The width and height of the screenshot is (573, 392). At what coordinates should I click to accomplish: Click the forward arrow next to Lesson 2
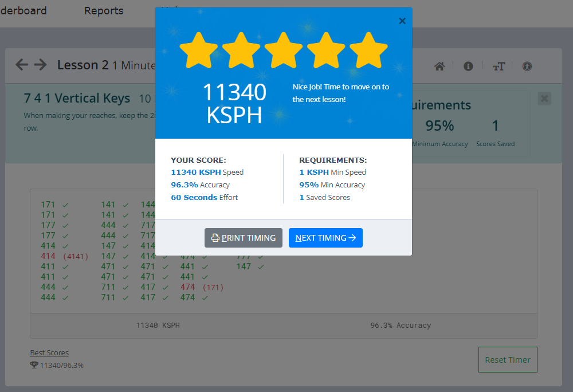point(40,64)
